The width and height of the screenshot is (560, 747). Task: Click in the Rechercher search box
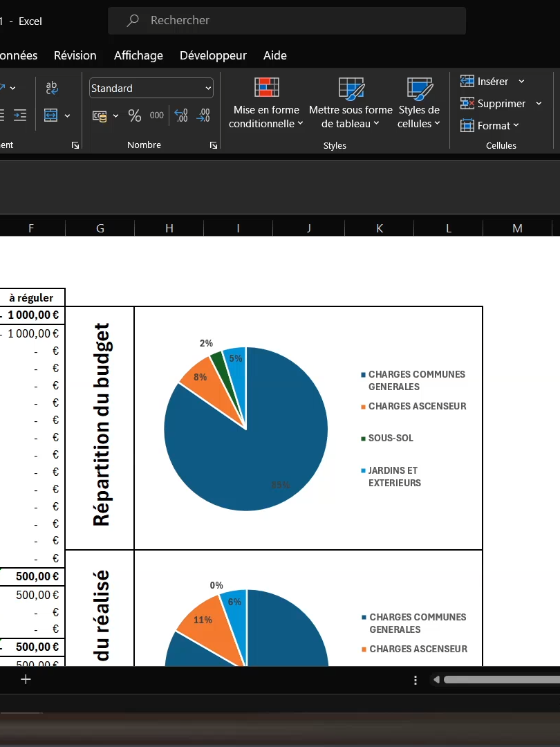287,21
